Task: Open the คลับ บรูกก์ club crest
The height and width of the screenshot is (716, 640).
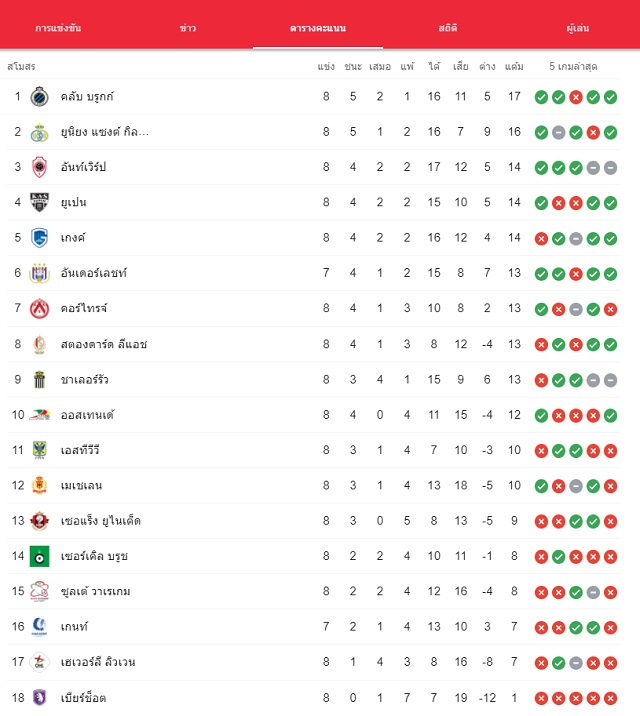Action: pos(39,96)
